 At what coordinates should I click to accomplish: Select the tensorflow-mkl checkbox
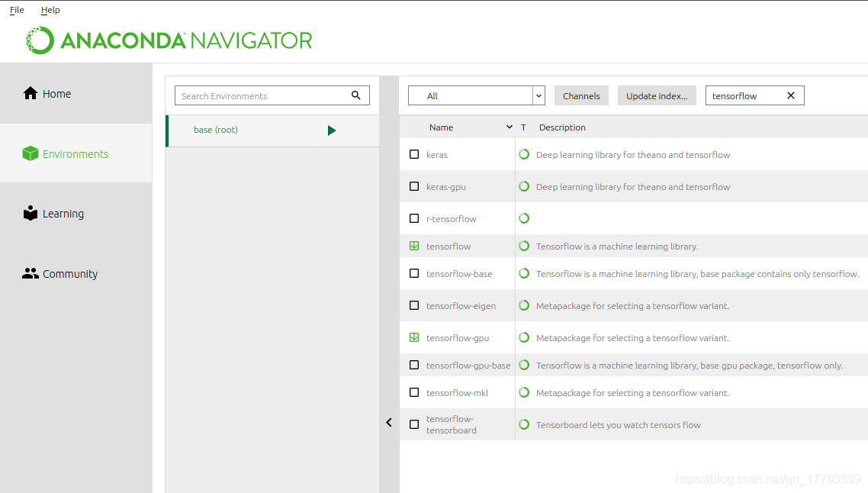tap(414, 393)
